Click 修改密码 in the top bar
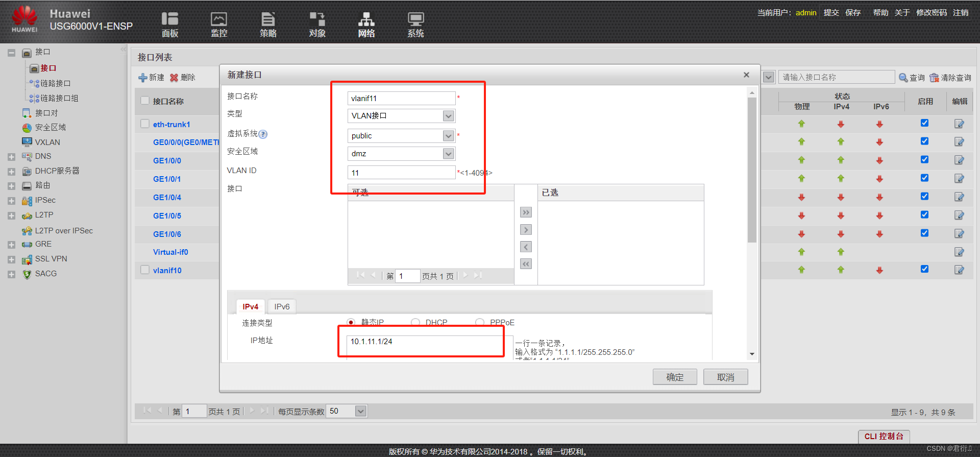The image size is (980, 457). 932,13
